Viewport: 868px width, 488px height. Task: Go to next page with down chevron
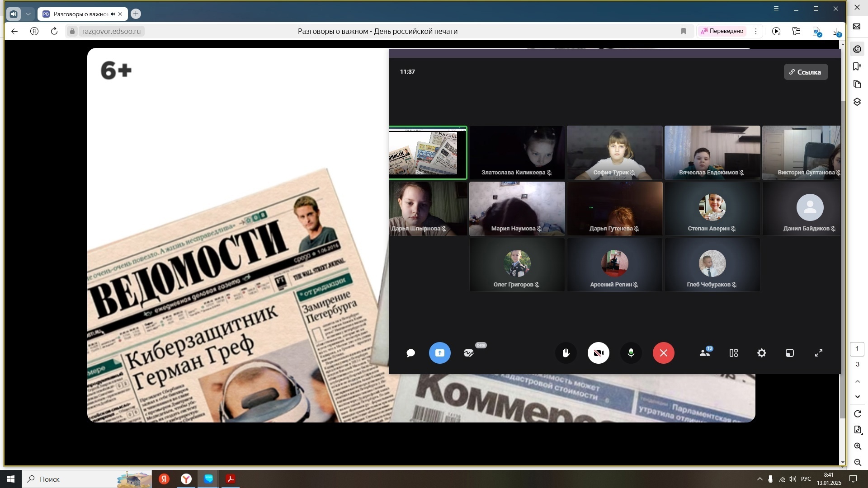[x=857, y=397]
